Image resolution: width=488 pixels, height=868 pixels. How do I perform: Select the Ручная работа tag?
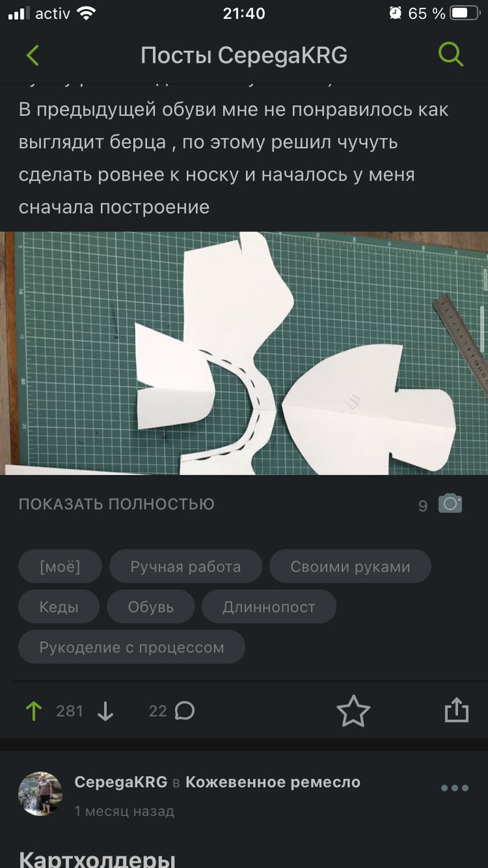185,567
